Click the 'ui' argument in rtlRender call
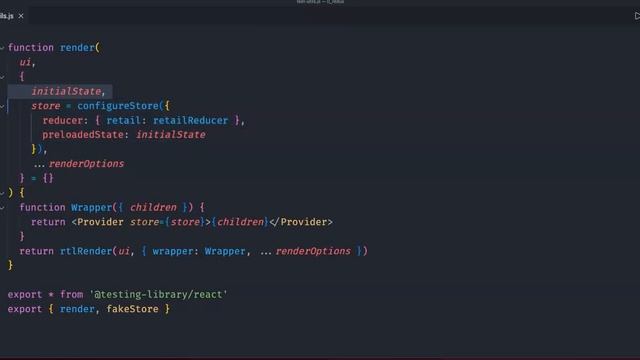Image resolution: width=640 pixels, height=360 pixels. coord(124,251)
